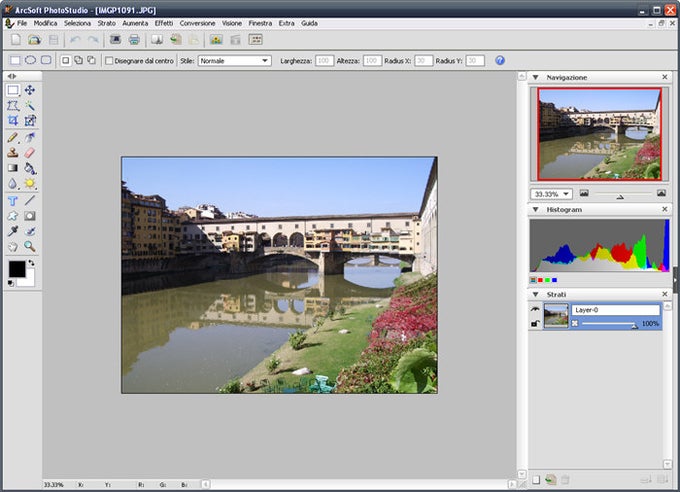Select the Eyedropper tool
Image resolution: width=680 pixels, height=492 pixels.
point(13,231)
